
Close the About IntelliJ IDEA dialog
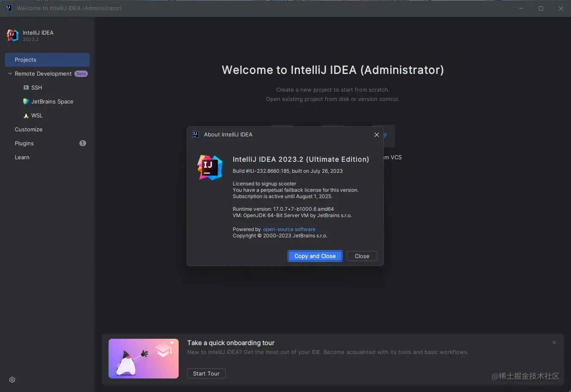[377, 135]
